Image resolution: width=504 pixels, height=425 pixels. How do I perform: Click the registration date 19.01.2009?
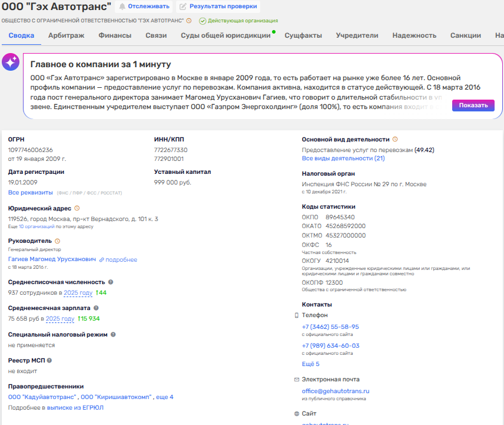pyautogui.click(x=22, y=182)
